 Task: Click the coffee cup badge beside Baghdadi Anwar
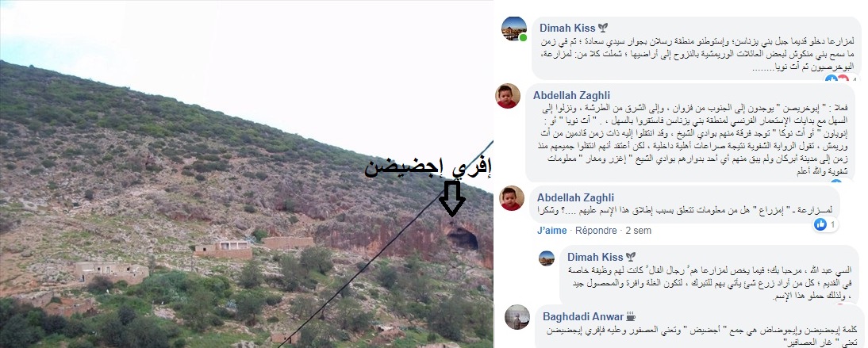(x=631, y=317)
